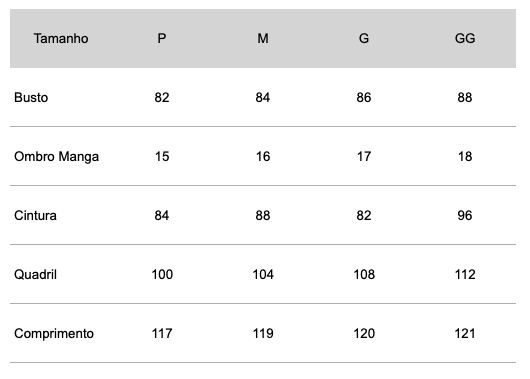Viewport: 530px width, 379px height.
Task: Select the M size header
Action: [x=263, y=38]
